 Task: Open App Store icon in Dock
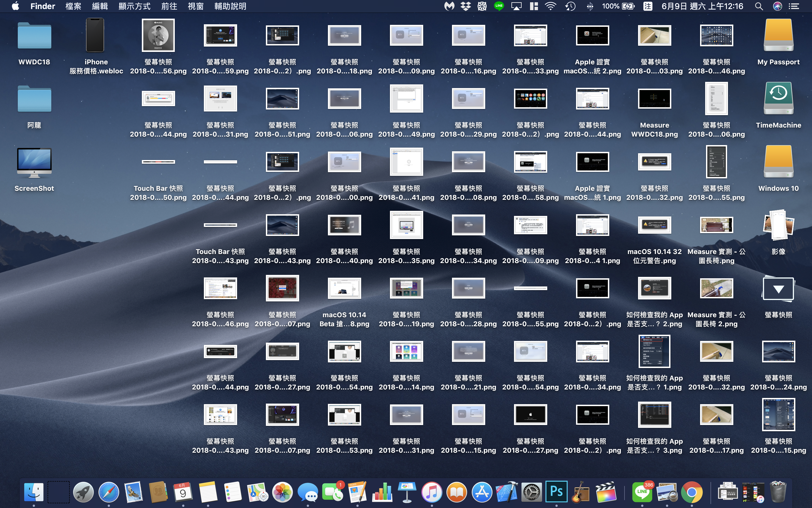pyautogui.click(x=482, y=492)
